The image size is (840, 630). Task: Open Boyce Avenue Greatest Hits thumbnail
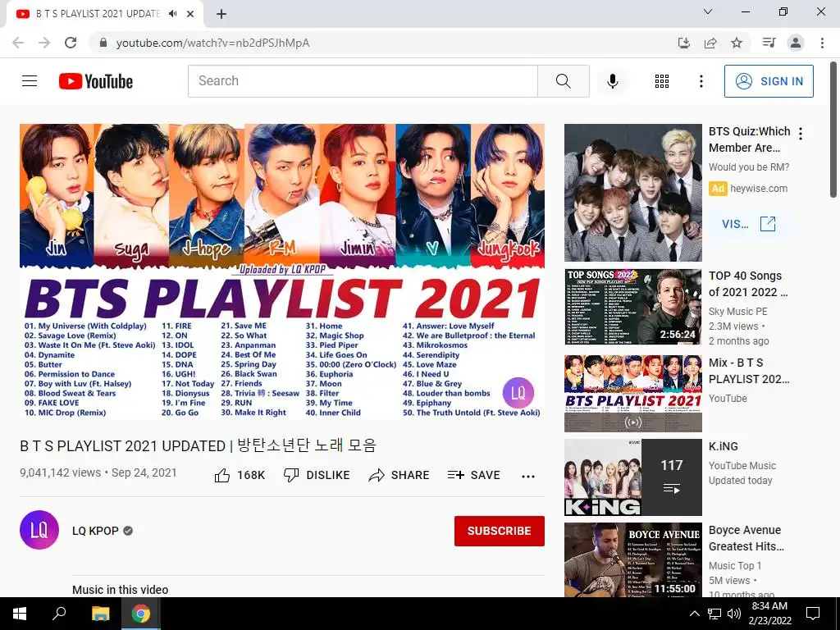(x=632, y=559)
